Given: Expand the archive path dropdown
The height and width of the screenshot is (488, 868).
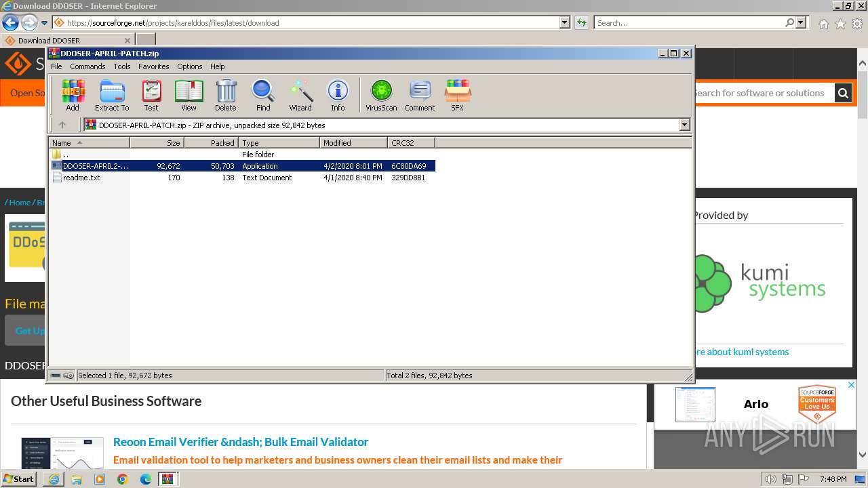Looking at the screenshot, I should pos(684,125).
